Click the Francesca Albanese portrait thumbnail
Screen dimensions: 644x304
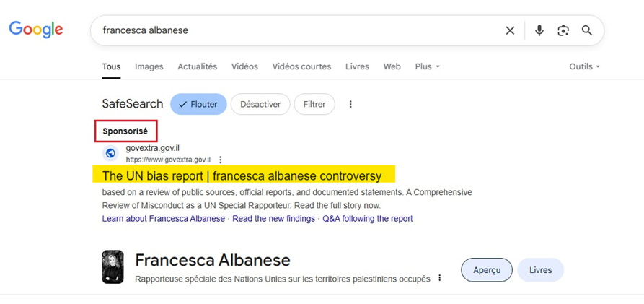coord(113,267)
